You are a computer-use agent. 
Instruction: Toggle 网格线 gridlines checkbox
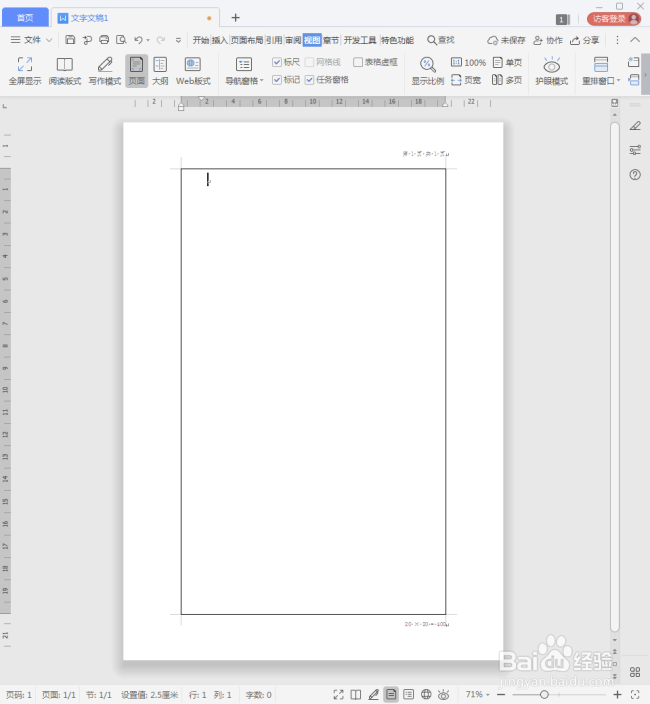pos(309,62)
